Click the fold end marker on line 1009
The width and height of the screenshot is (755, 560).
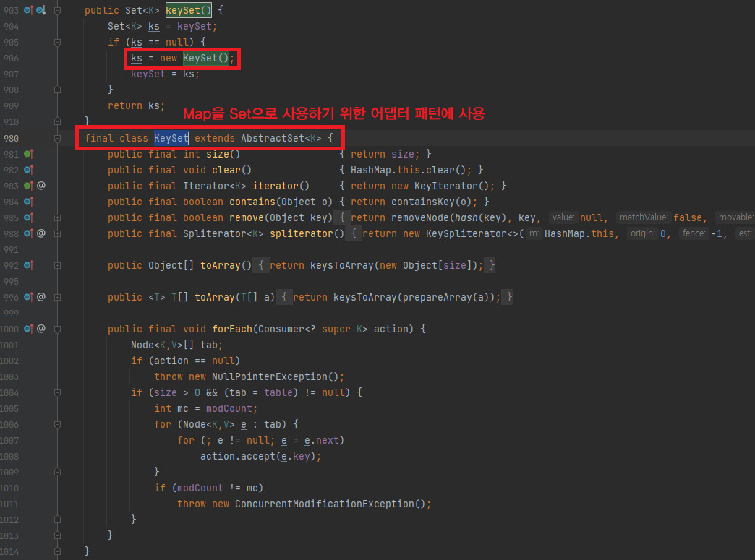[57, 472]
